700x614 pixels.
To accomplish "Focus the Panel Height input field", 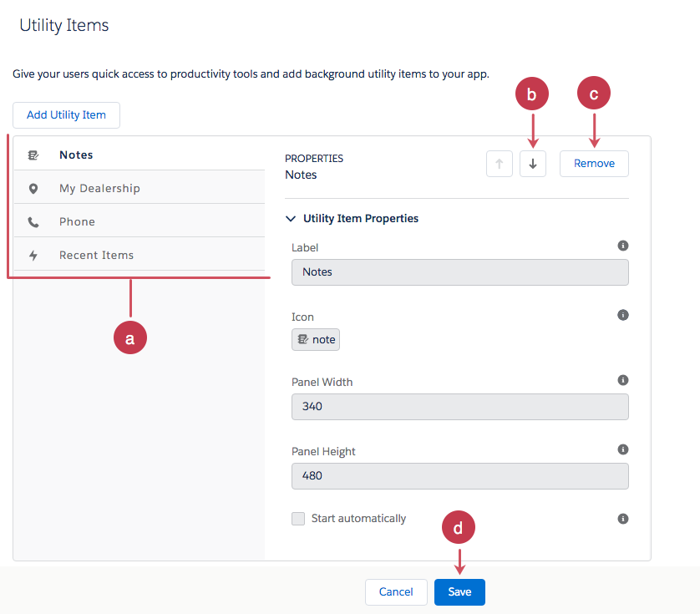I will (459, 476).
